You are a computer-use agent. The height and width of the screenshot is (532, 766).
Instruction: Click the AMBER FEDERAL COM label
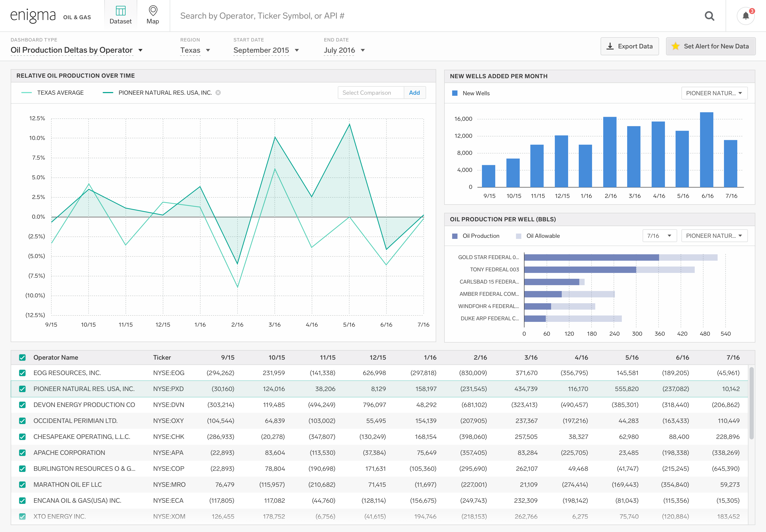pyautogui.click(x=489, y=294)
